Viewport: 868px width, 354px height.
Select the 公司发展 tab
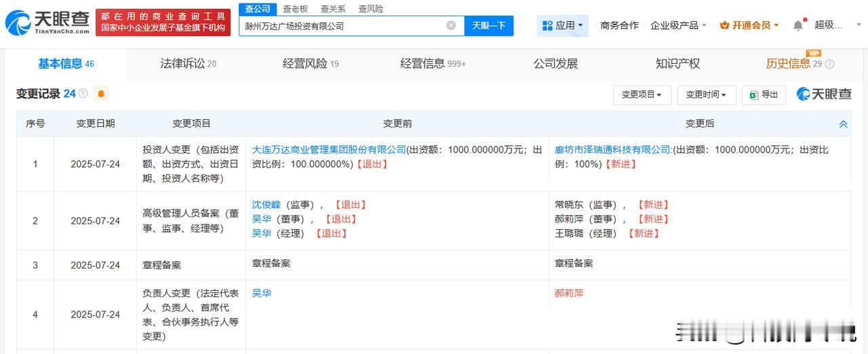pyautogui.click(x=555, y=64)
